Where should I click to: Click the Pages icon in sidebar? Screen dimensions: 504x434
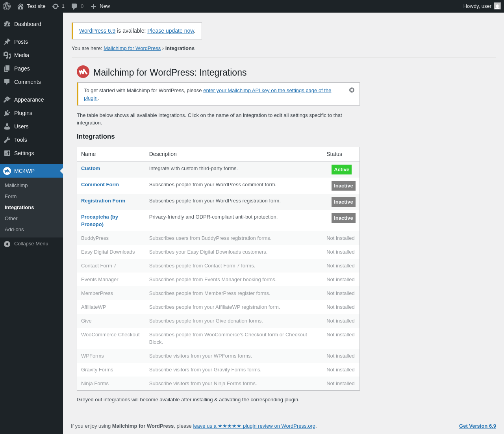pyautogui.click(x=7, y=69)
